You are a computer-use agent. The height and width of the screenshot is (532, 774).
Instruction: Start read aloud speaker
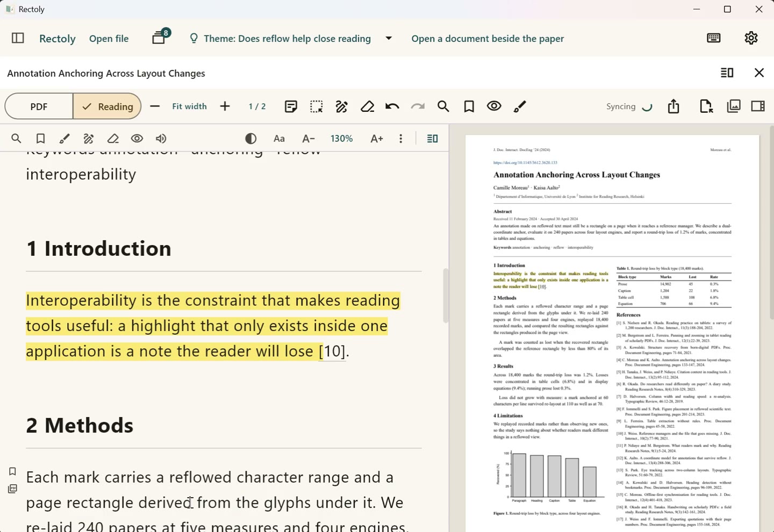click(161, 139)
